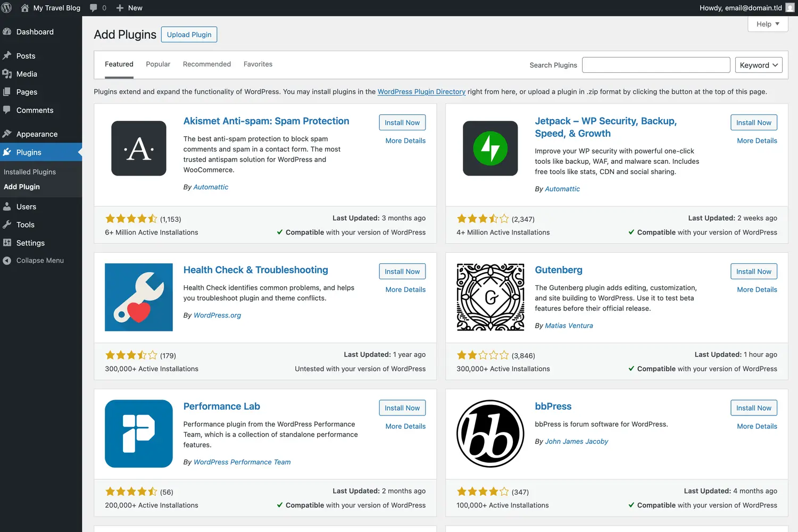798x532 pixels.
Task: Click the user avatar in admin bar
Action: 790,8
